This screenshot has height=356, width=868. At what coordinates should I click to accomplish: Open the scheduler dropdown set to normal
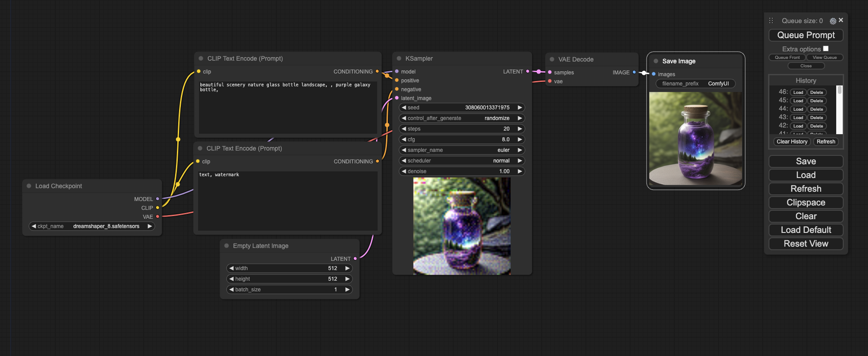(462, 161)
